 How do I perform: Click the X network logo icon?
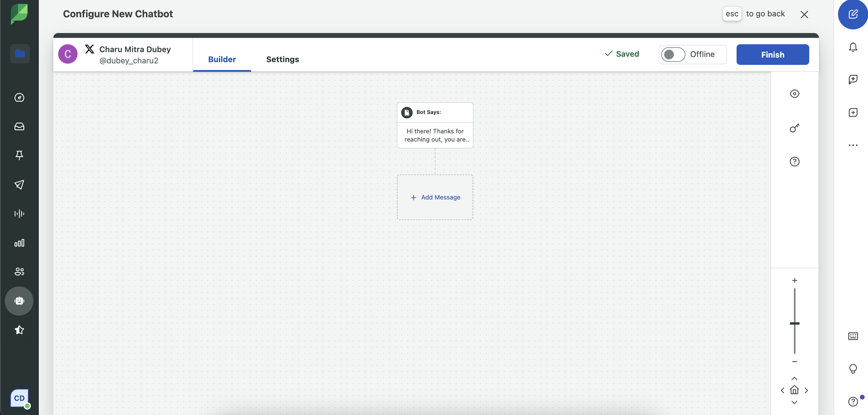[x=89, y=49]
